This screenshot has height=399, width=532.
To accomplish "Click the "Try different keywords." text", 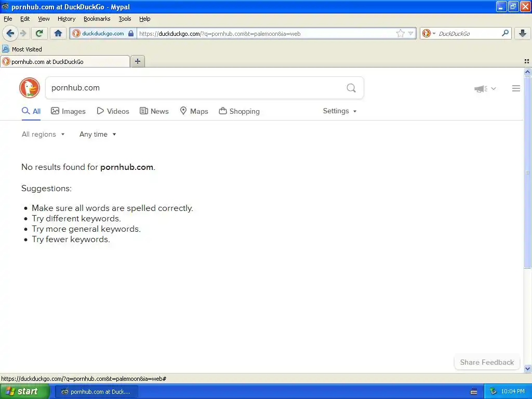I will [76, 219].
